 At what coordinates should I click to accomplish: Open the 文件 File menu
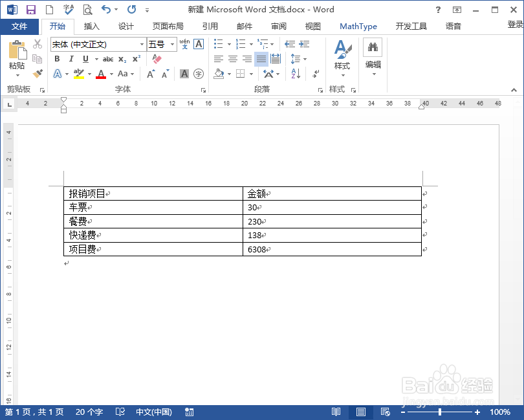(x=19, y=27)
